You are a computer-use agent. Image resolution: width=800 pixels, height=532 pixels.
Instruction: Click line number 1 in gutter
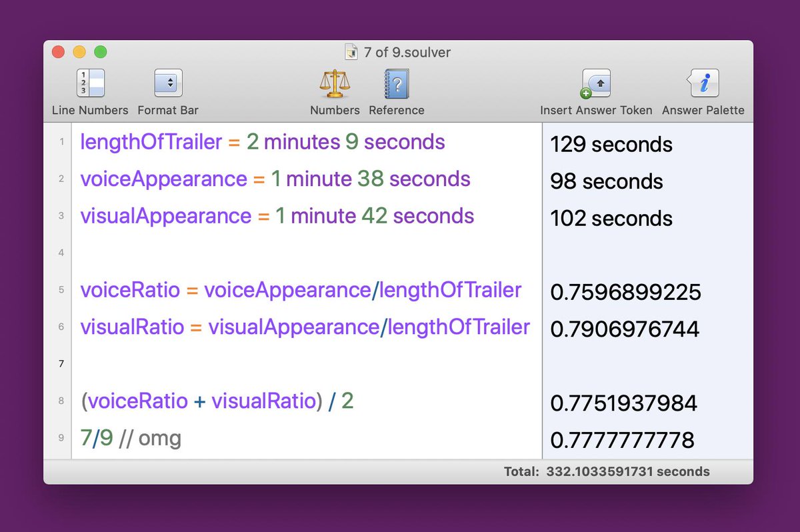(x=61, y=142)
